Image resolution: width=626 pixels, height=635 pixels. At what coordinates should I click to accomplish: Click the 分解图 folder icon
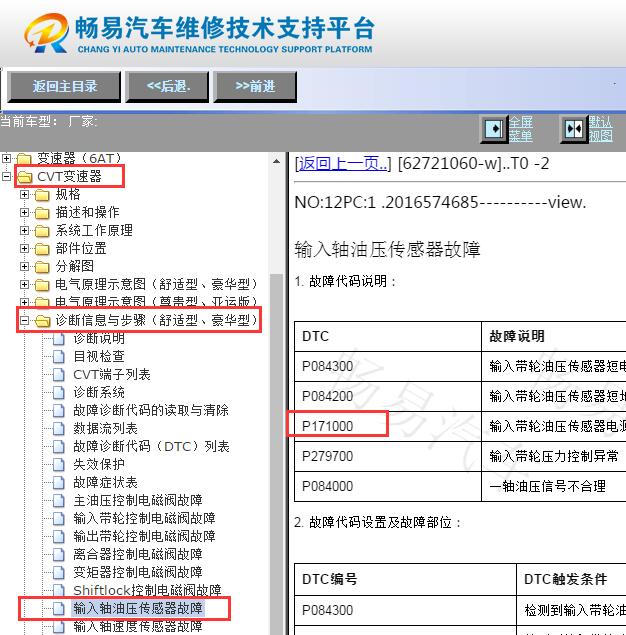(42, 266)
